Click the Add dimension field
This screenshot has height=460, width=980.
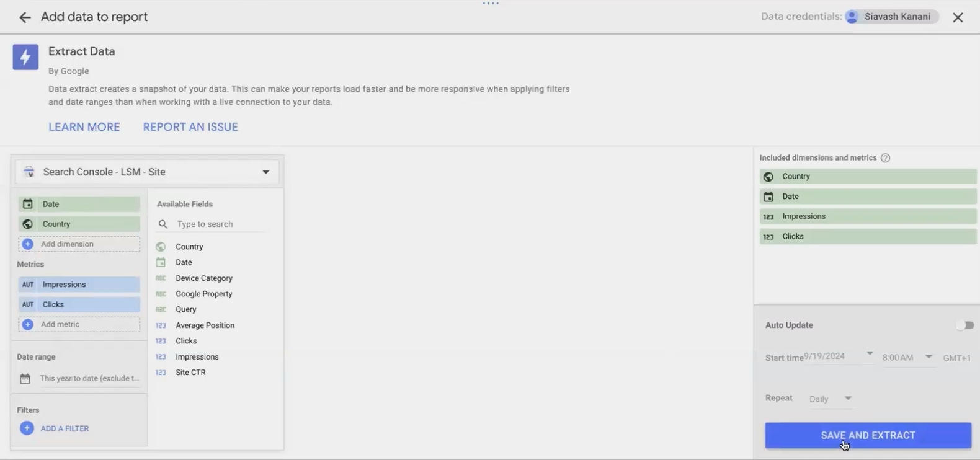[79, 244]
